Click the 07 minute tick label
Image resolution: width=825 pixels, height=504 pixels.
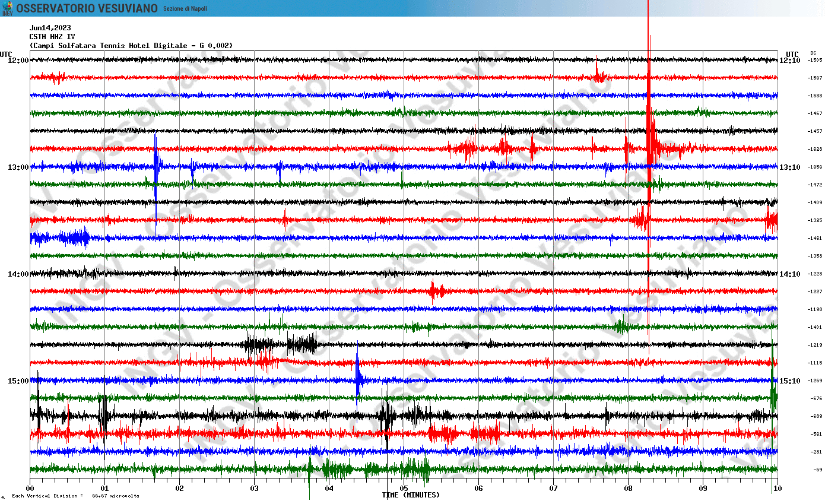[x=553, y=489]
